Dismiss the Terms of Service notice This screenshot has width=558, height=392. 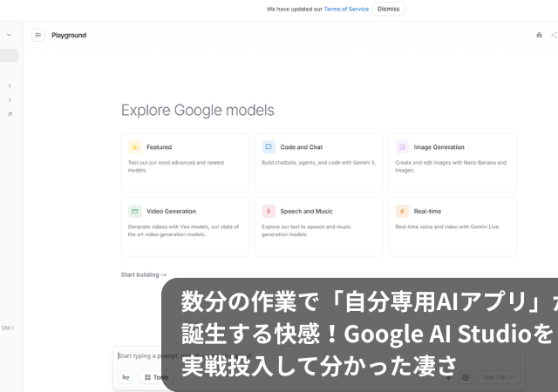[x=388, y=9]
